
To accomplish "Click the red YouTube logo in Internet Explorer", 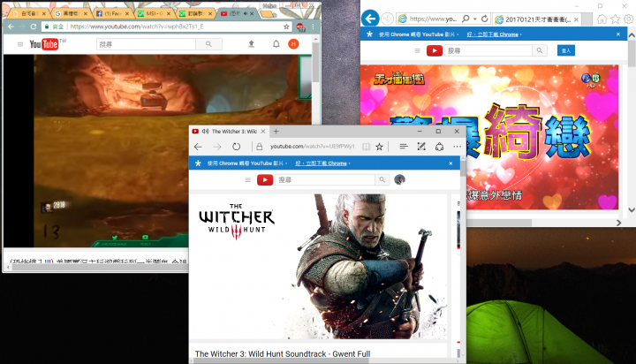I will [x=435, y=50].
